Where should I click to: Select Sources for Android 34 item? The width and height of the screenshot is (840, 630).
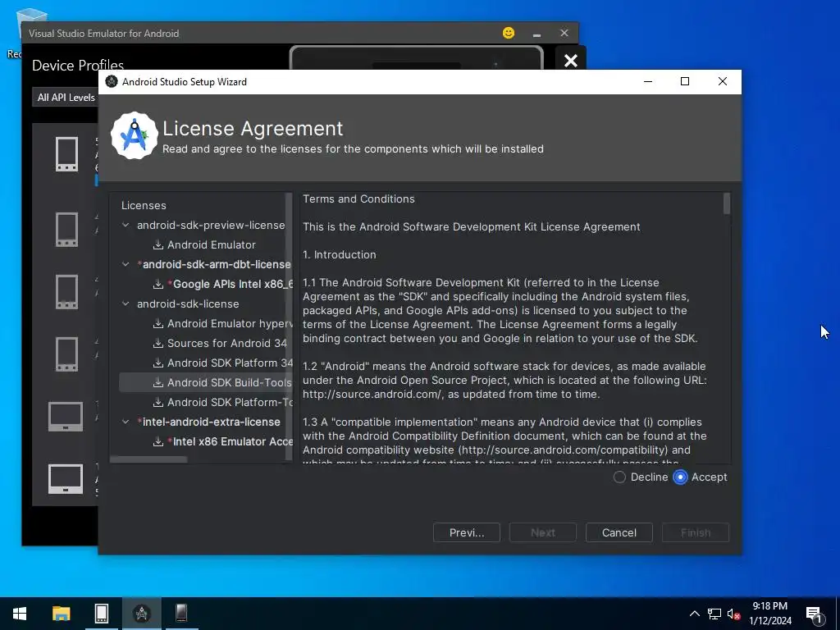(227, 344)
